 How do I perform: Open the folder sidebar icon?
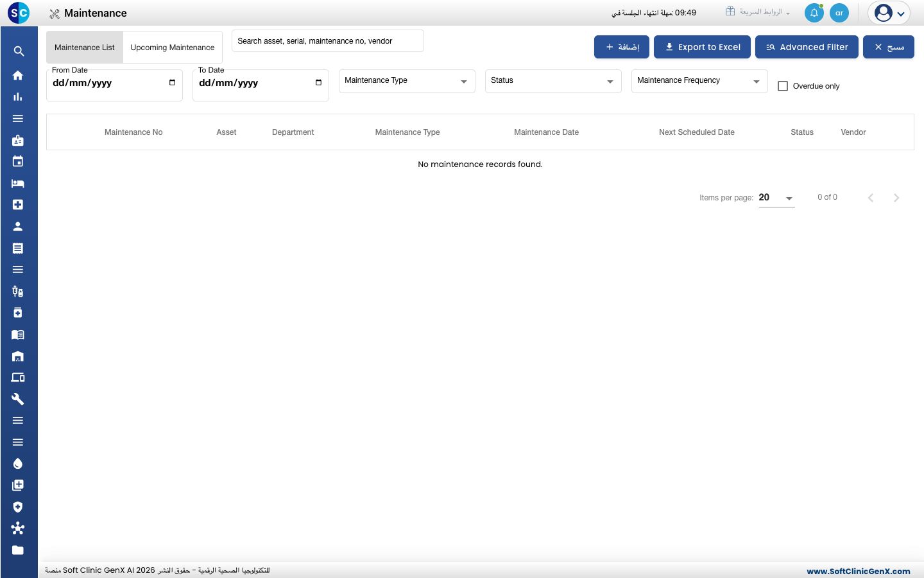tap(18, 550)
